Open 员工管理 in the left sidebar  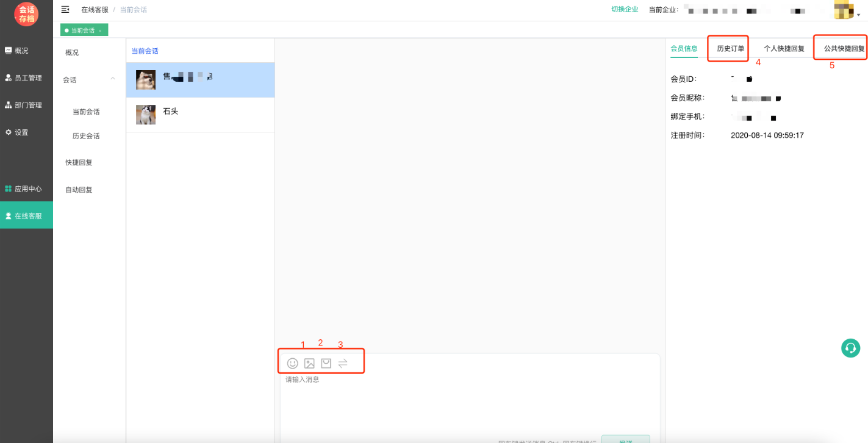point(27,78)
